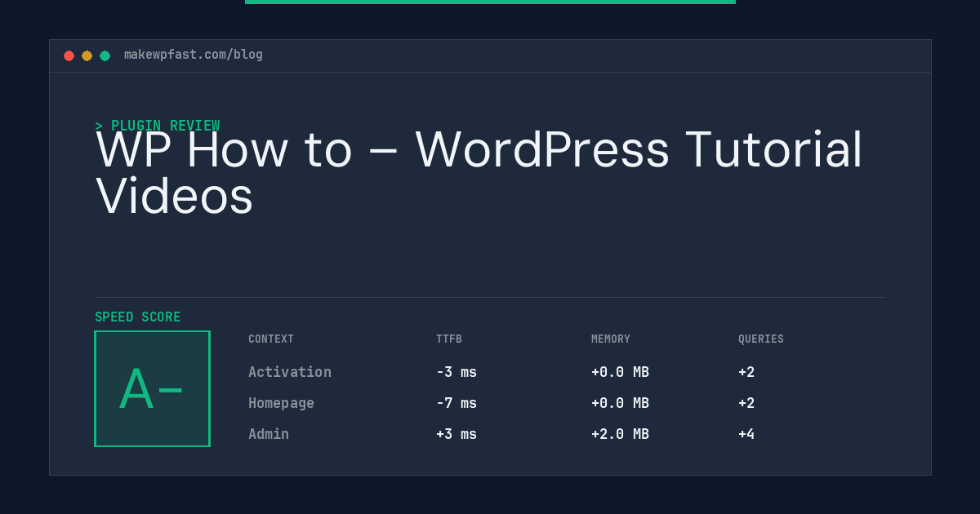The width and height of the screenshot is (980, 514).
Task: Click Admin queries value '+4'
Action: [x=746, y=434]
